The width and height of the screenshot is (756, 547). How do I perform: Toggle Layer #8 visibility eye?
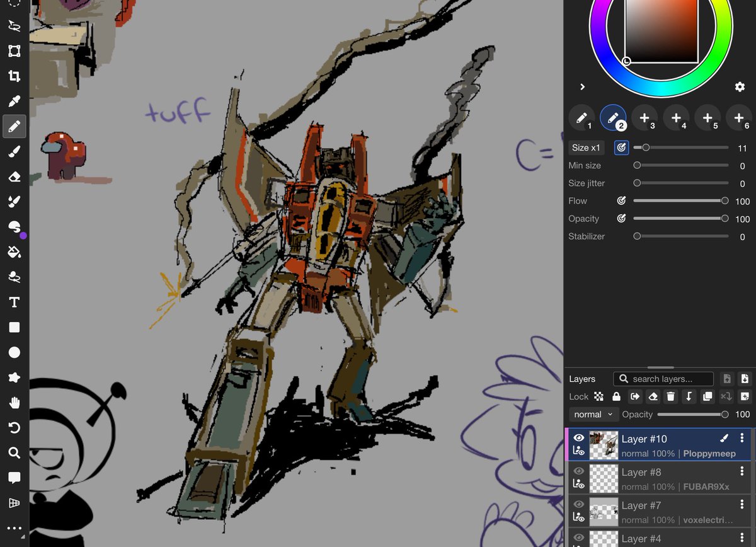click(579, 471)
